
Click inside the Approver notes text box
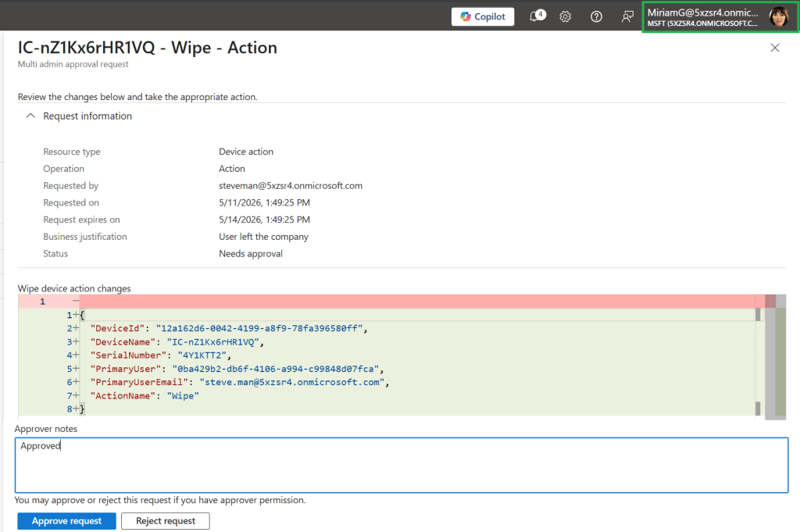402,465
